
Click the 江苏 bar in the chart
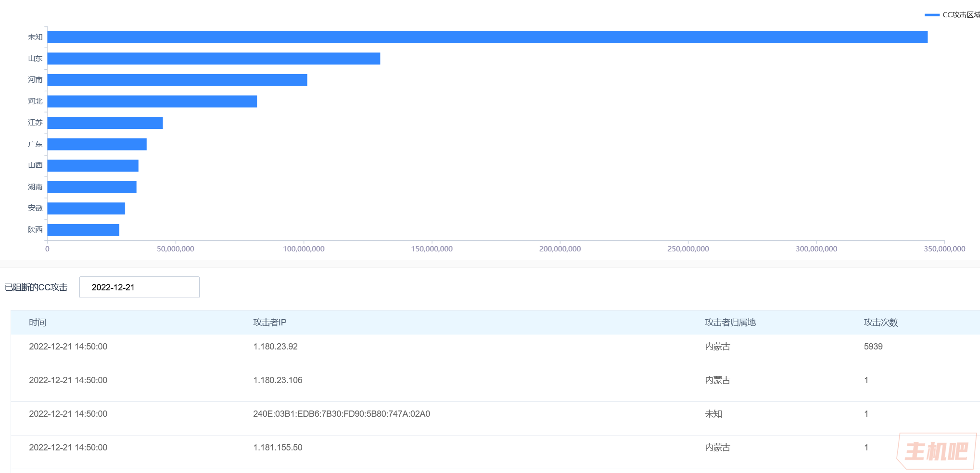point(105,123)
